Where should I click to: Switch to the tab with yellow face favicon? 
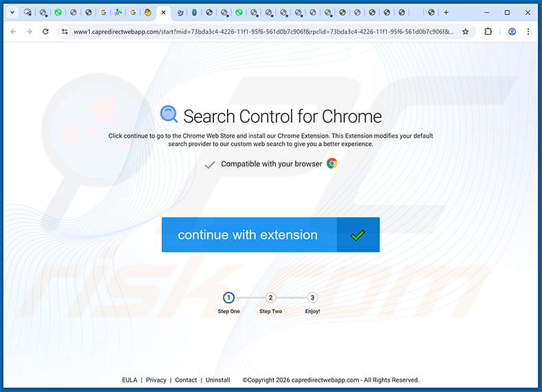(x=148, y=12)
